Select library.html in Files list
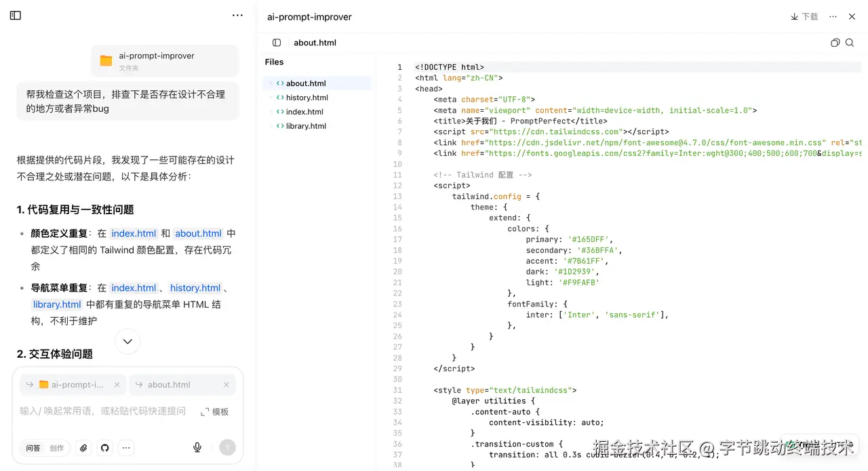868x471 pixels. (x=317, y=126)
